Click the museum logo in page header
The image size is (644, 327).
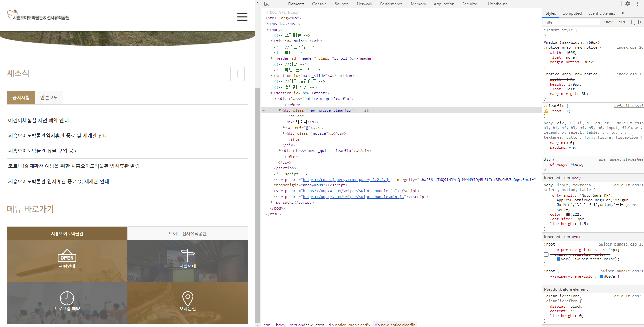pyautogui.click(x=38, y=15)
